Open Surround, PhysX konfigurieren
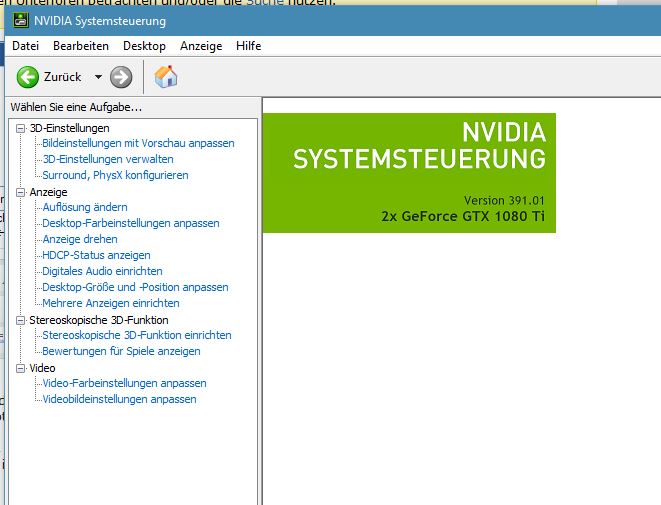The image size is (661, 505). pyautogui.click(x=115, y=175)
